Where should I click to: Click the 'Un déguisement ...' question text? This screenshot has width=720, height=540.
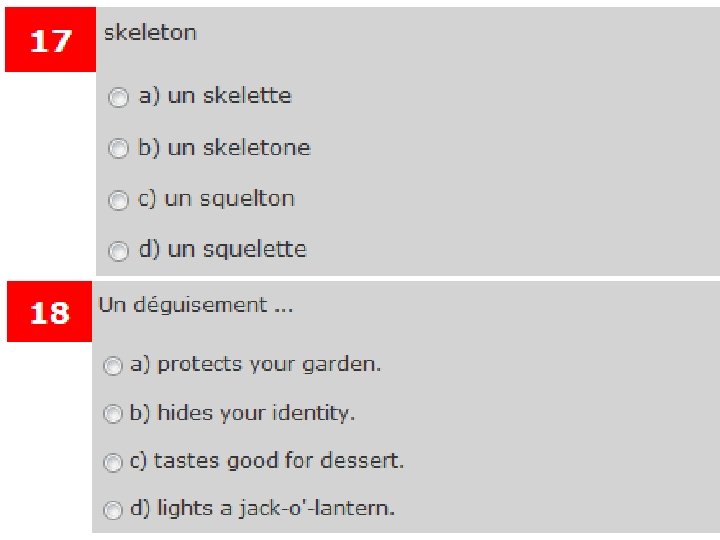tap(195, 305)
